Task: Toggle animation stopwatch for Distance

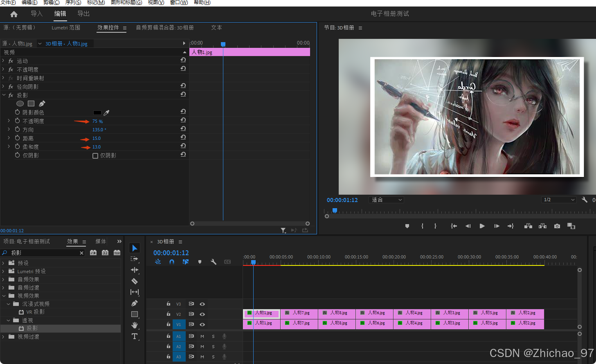Action: (x=17, y=138)
